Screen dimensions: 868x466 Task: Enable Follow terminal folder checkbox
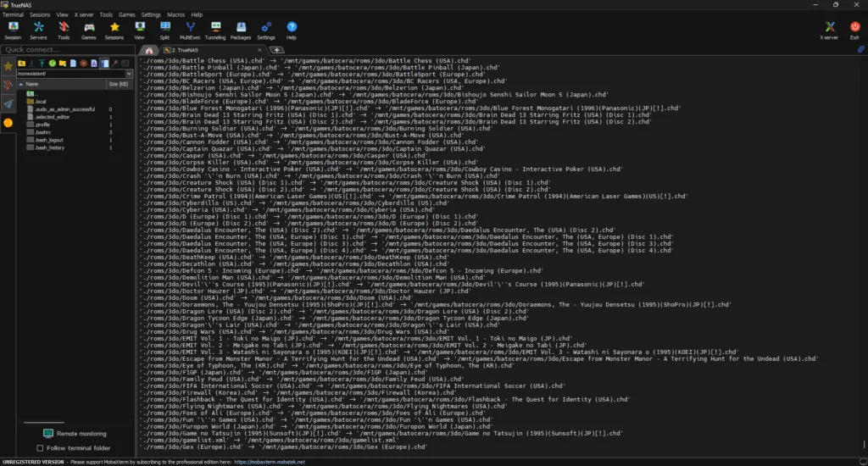pyautogui.click(x=40, y=448)
